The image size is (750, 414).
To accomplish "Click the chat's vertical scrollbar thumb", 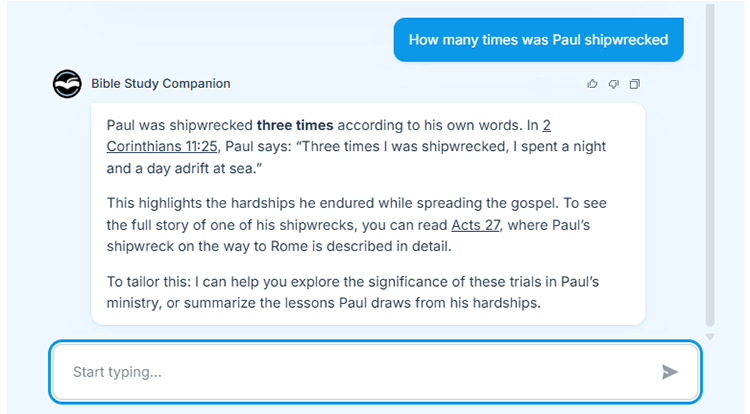I will tap(711, 160).
